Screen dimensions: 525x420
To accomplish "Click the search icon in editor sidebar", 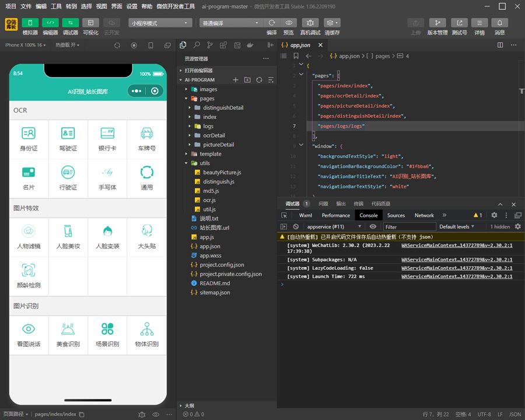I will pyautogui.click(x=197, y=45).
